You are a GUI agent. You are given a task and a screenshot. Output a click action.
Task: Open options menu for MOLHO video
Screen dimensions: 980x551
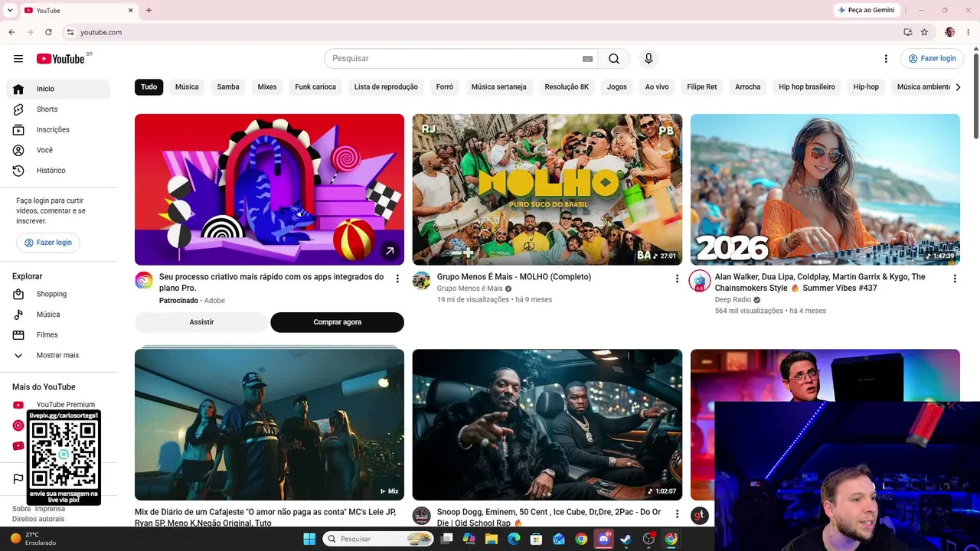[677, 279]
